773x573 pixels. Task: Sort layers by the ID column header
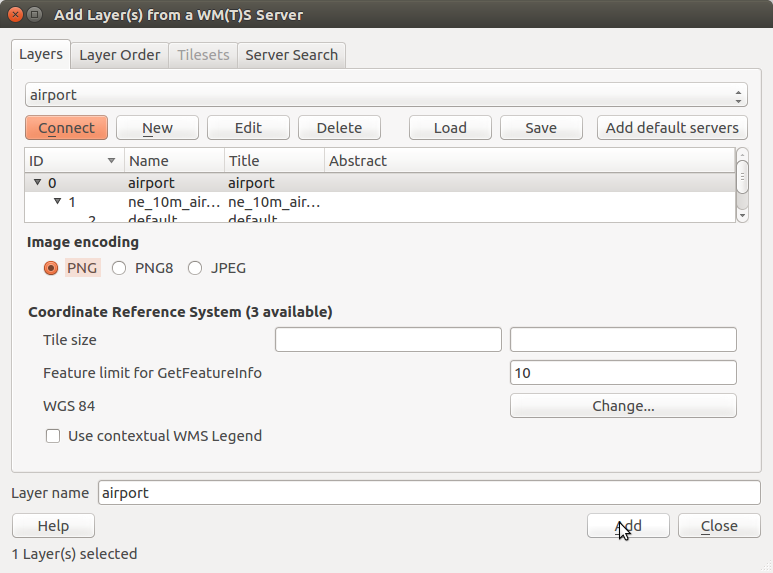tap(70, 161)
